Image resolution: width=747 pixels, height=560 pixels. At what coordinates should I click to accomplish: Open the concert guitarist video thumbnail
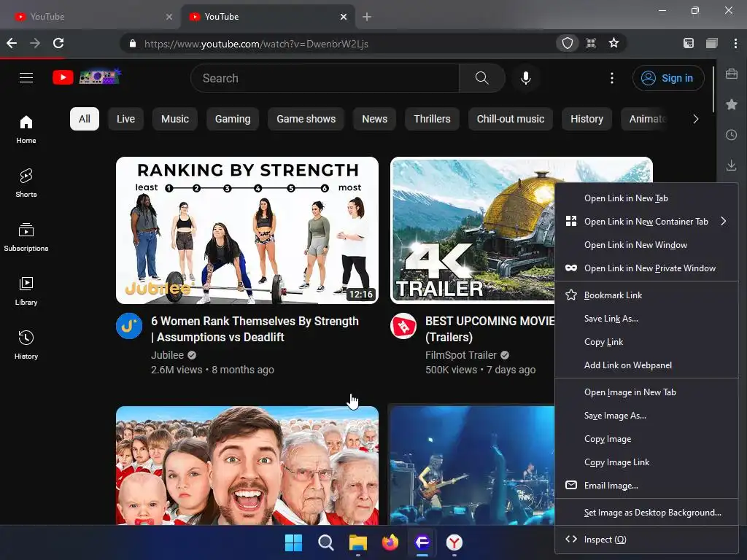tap(472, 466)
